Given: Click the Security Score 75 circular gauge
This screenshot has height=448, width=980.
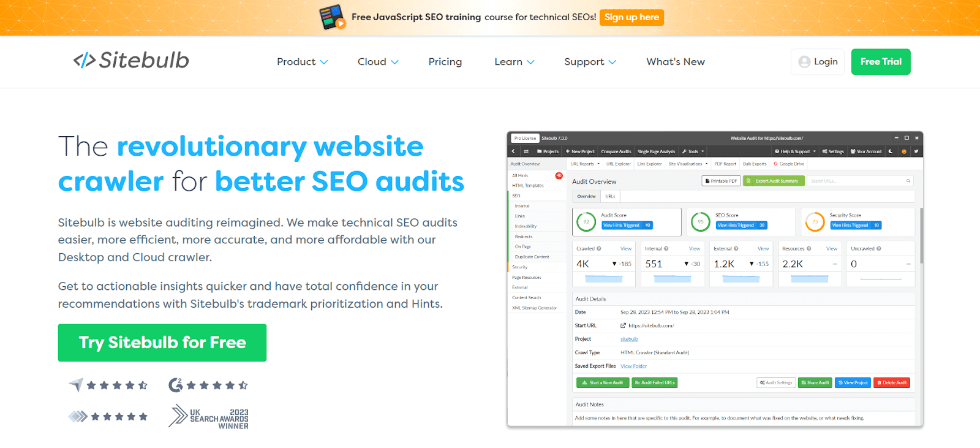Looking at the screenshot, I should pyautogui.click(x=815, y=221).
